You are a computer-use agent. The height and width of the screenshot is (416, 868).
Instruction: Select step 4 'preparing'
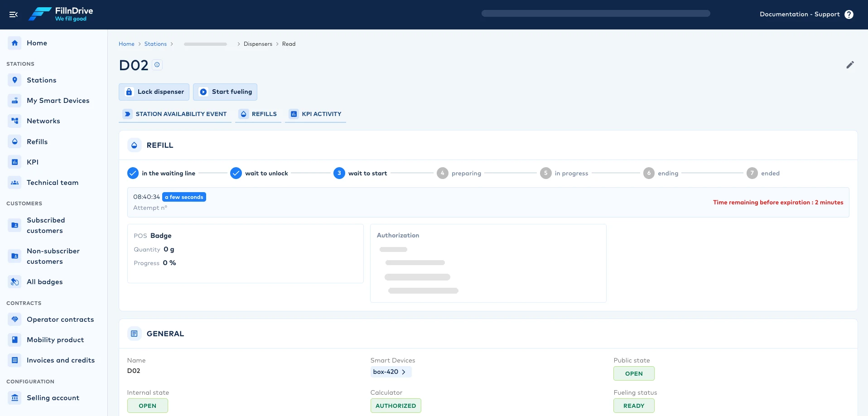[459, 173]
